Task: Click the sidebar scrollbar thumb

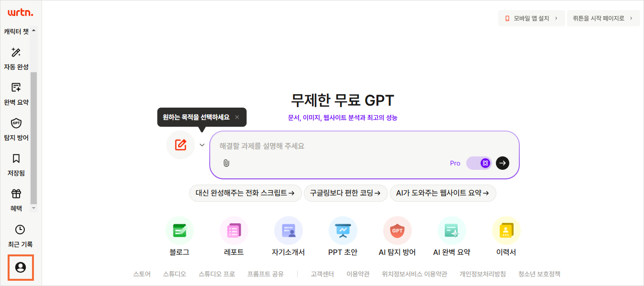Action: pos(33,139)
